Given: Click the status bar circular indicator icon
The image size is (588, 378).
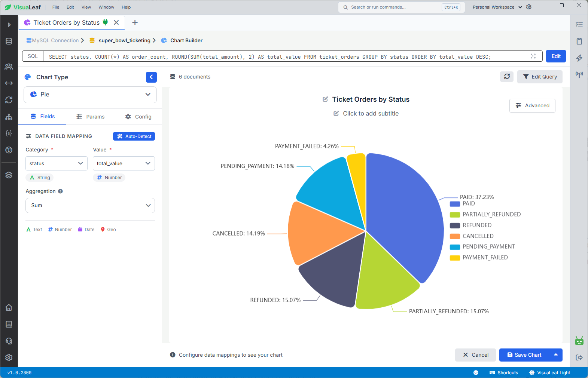Looking at the screenshot, I should pos(476,373).
